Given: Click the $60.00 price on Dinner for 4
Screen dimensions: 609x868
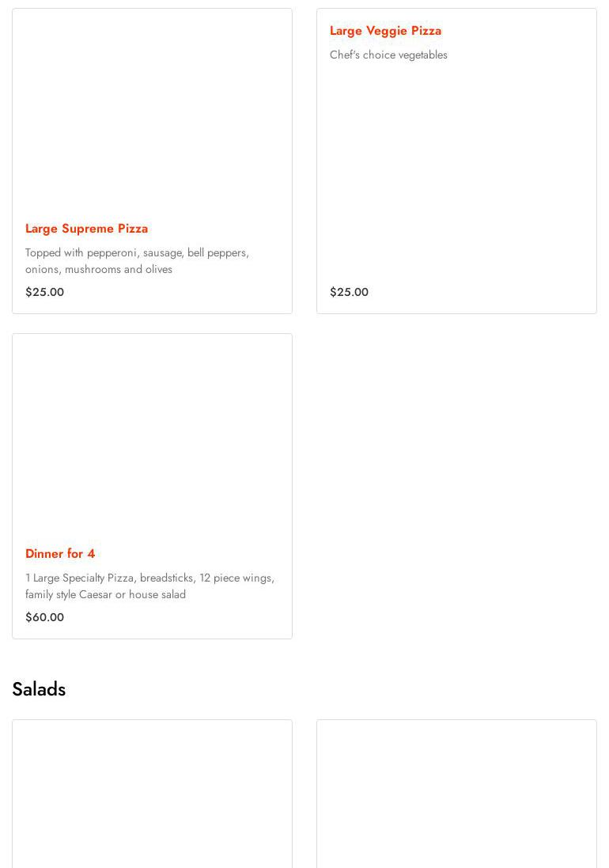Looking at the screenshot, I should coord(44,617).
